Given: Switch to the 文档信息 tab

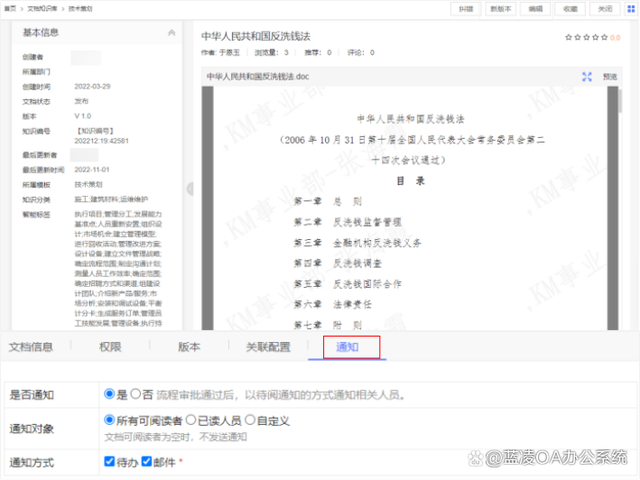Looking at the screenshot, I should pos(31,347).
